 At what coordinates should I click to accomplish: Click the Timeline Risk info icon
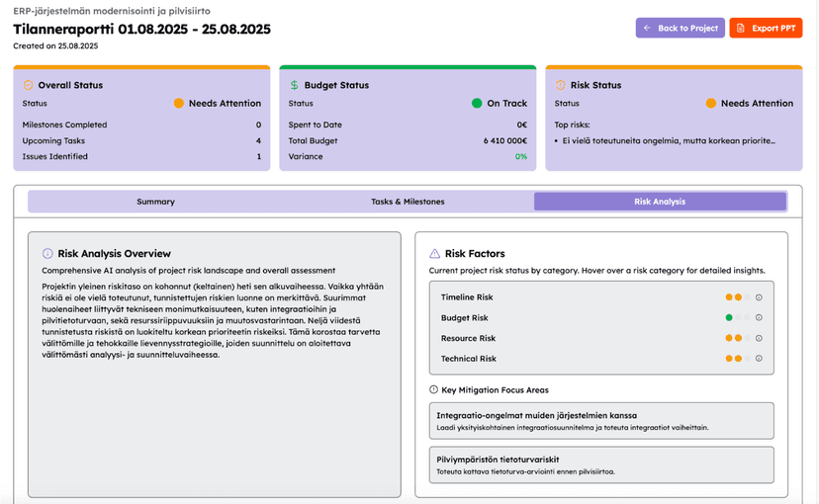759,297
